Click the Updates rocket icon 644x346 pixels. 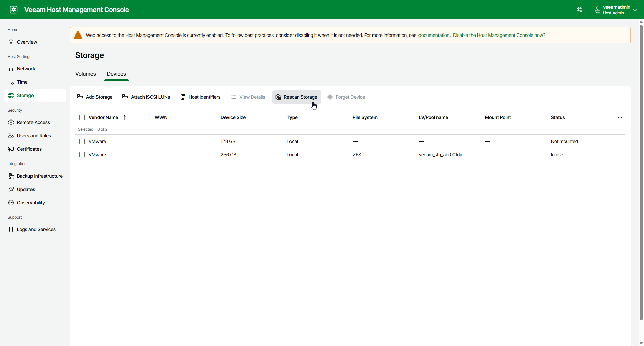11,189
